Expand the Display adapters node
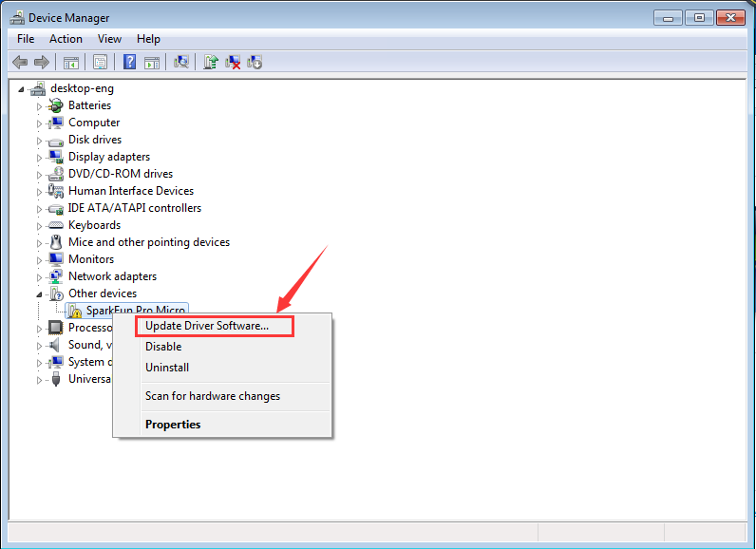The height and width of the screenshot is (549, 756). click(39, 158)
